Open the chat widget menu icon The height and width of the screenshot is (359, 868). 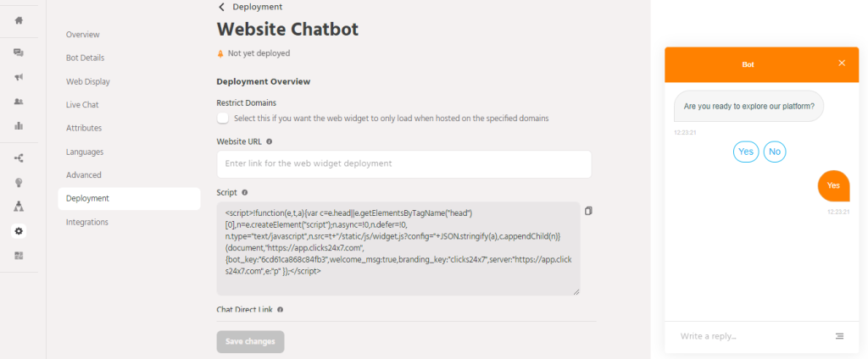tap(839, 336)
